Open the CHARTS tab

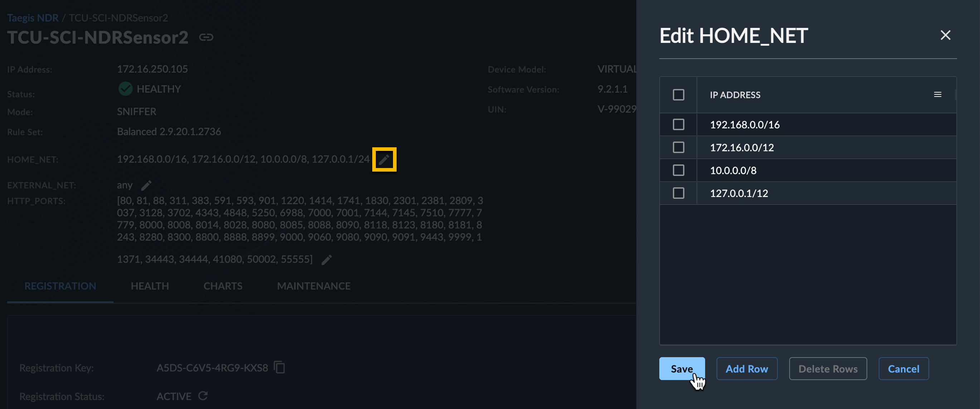223,286
